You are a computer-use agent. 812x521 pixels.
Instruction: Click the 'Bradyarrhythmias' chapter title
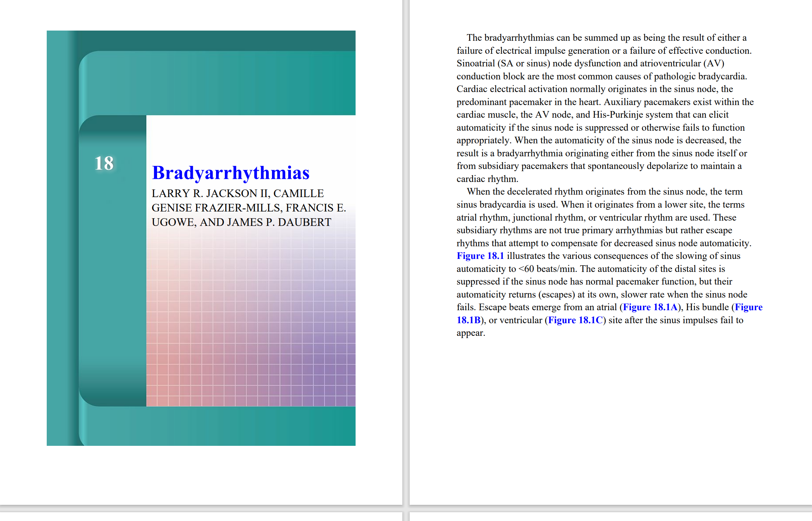pos(230,172)
